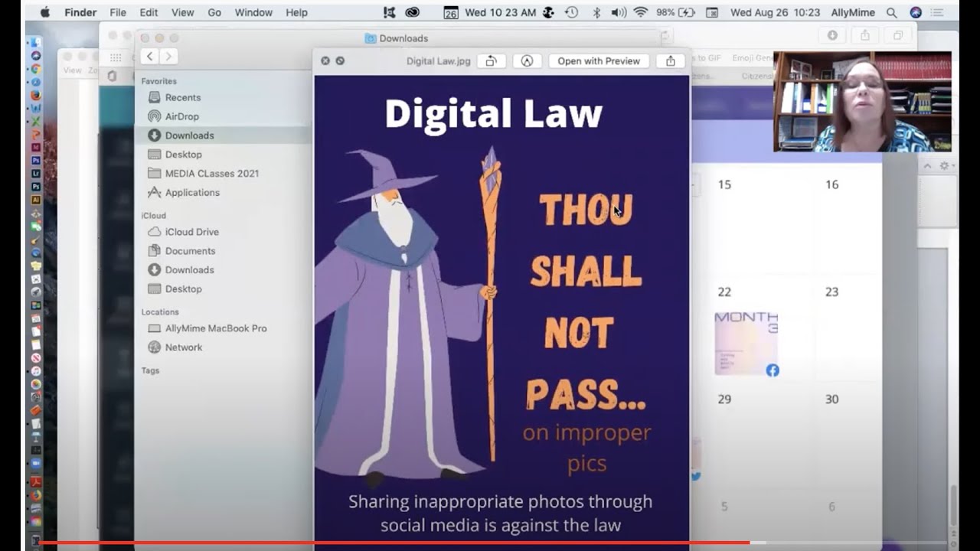980x551 pixels.
Task: Go back in Finder Downloads window
Action: tap(150, 56)
